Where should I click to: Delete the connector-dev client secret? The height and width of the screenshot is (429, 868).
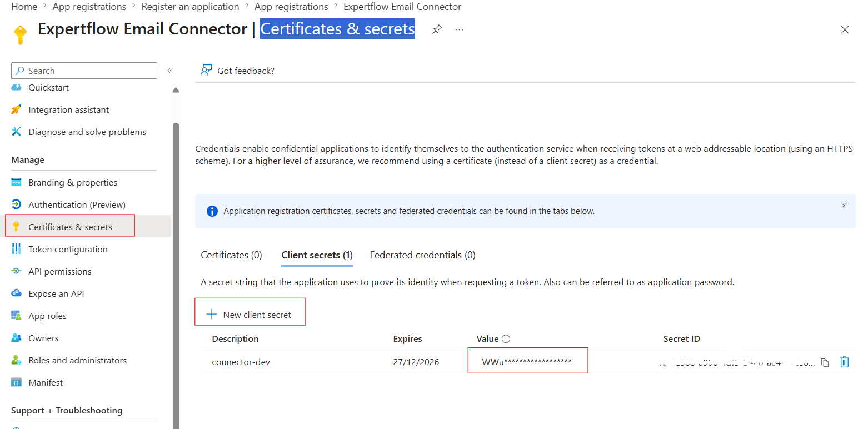pyautogui.click(x=845, y=362)
